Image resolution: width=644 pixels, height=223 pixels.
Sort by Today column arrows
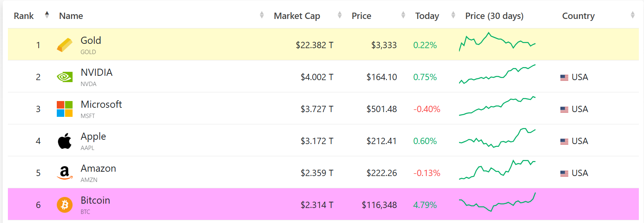(x=453, y=15)
